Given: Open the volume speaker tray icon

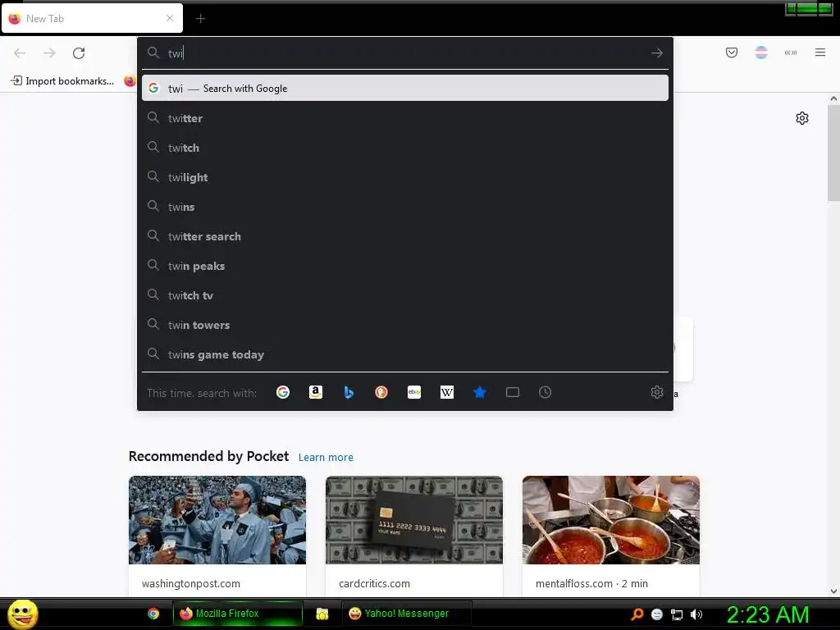Looking at the screenshot, I should pos(696,614).
